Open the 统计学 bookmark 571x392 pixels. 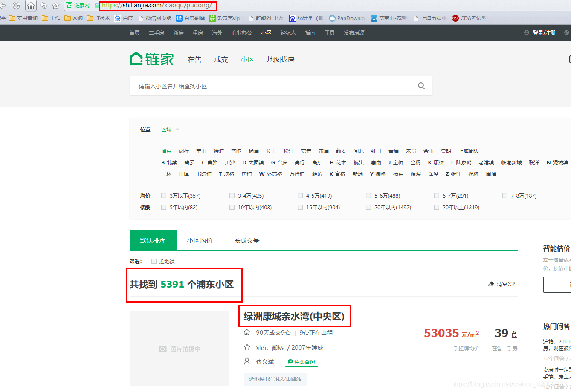pos(306,18)
